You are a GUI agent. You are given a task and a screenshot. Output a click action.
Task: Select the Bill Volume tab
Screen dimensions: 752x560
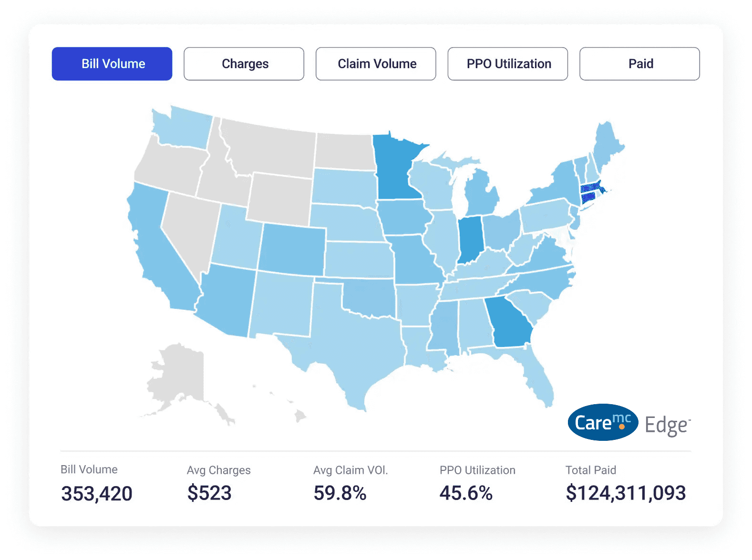112,64
